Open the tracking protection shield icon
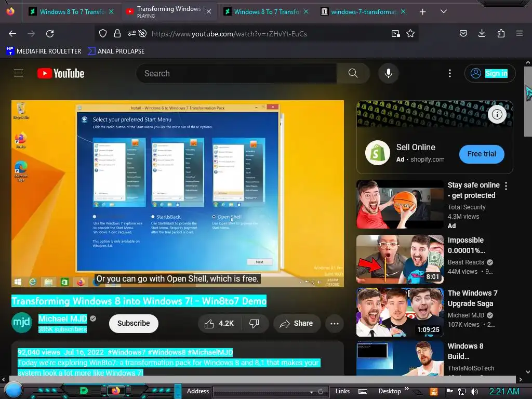532x399 pixels. (103, 33)
